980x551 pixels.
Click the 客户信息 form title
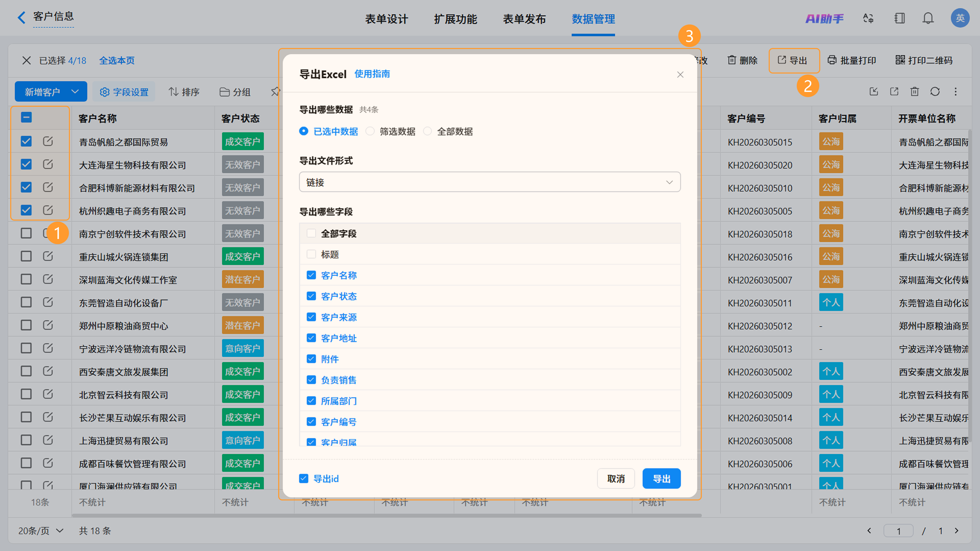click(x=53, y=16)
